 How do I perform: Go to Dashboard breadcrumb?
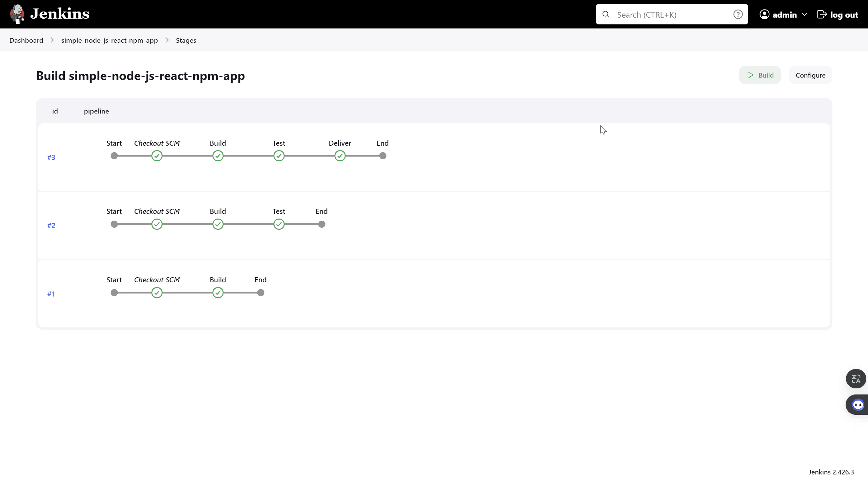pyautogui.click(x=26, y=40)
